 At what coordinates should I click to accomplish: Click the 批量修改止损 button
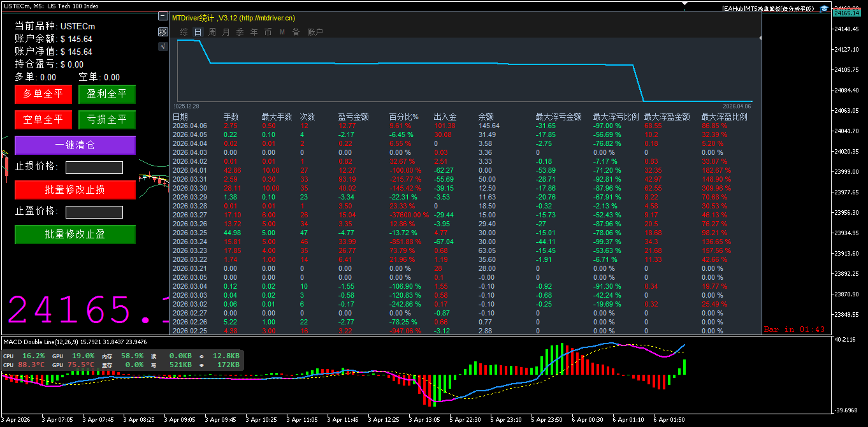pyautogui.click(x=75, y=190)
